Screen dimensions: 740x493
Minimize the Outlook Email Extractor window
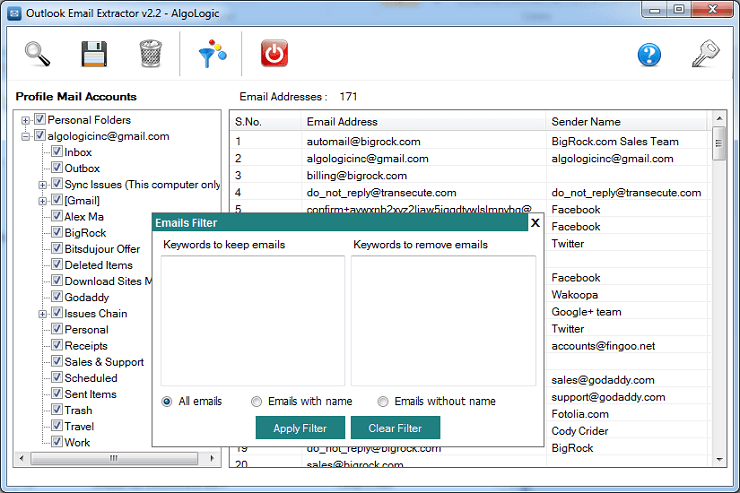654,10
